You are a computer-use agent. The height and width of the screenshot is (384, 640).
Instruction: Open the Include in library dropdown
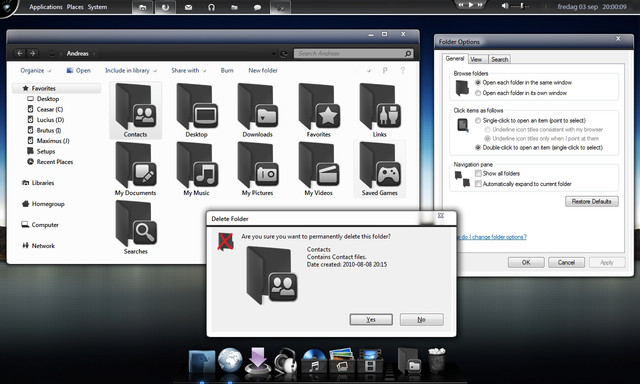coord(131,71)
